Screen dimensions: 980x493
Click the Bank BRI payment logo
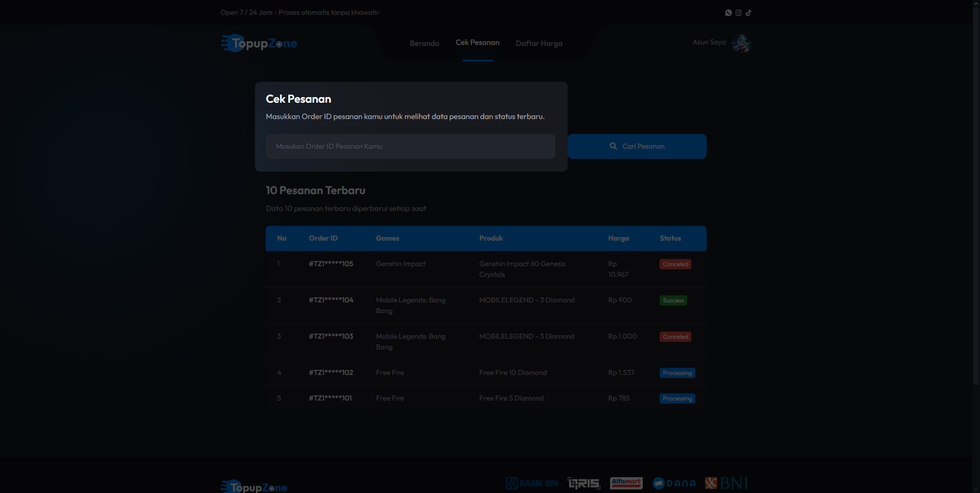click(532, 483)
